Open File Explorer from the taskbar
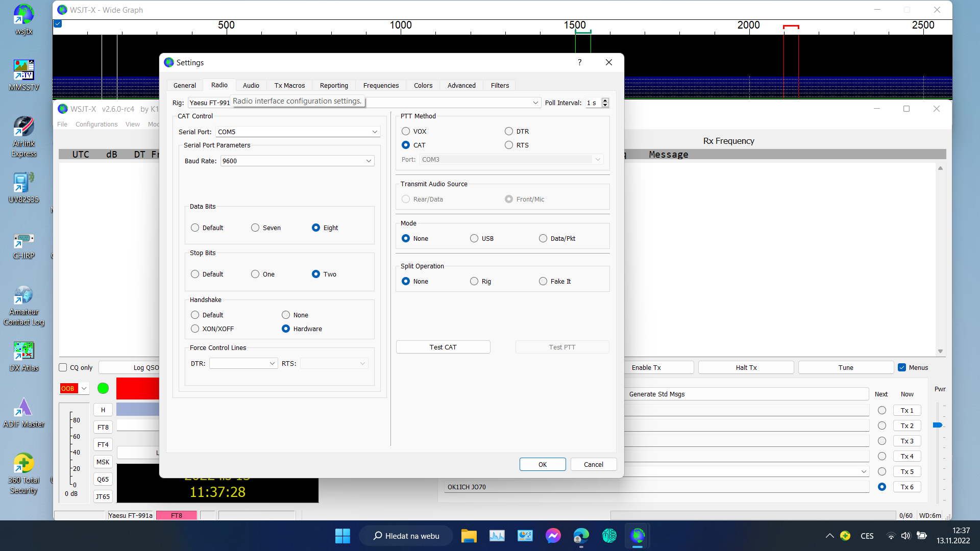 [469, 536]
